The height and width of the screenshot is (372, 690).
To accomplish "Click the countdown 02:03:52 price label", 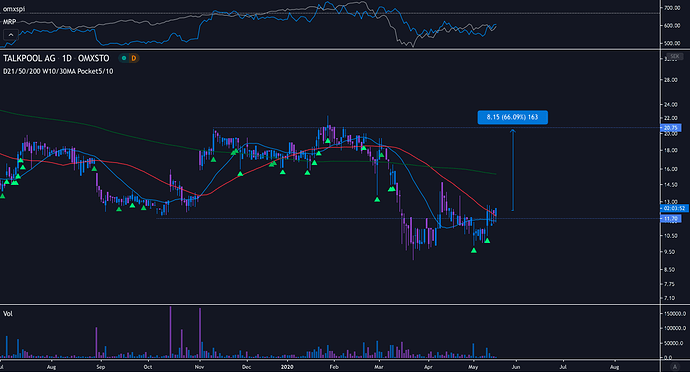I will pyautogui.click(x=674, y=208).
